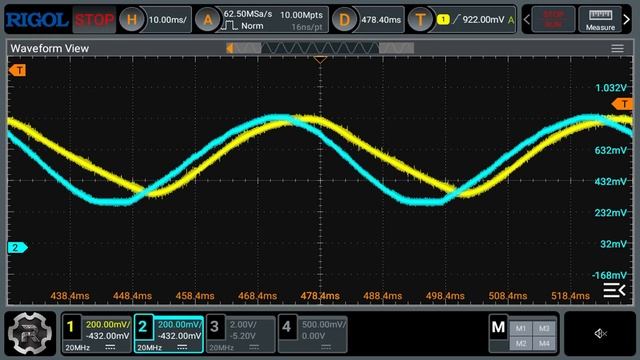
Task: Toggle channel 1 on or off
Action: pos(71,327)
